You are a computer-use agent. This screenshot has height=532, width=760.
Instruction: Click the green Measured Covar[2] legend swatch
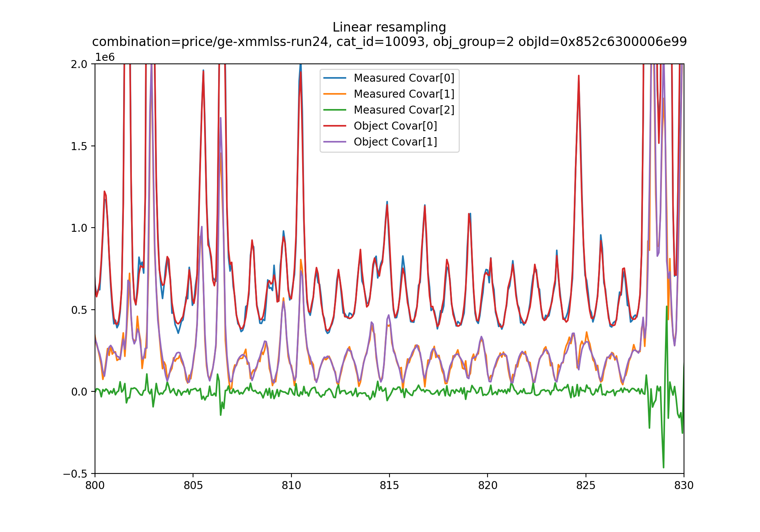(x=335, y=110)
